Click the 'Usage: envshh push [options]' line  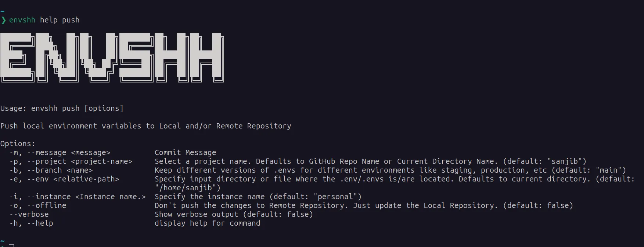[62, 108]
